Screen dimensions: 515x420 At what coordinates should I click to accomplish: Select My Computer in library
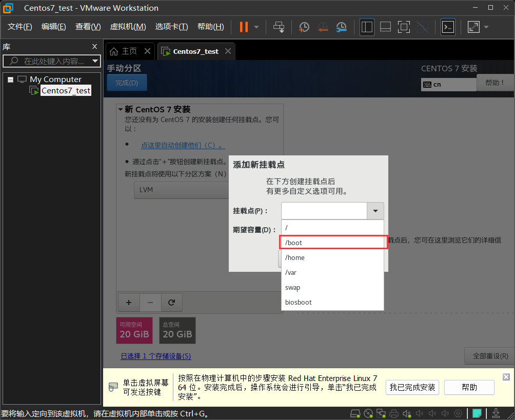55,79
